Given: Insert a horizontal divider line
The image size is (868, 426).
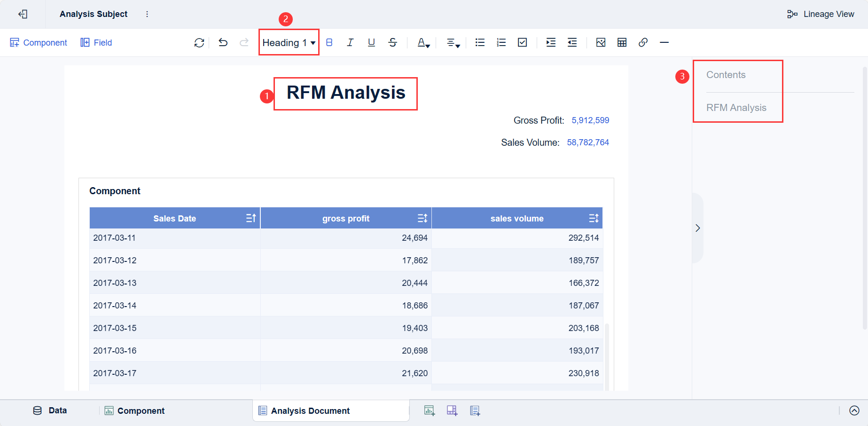Looking at the screenshot, I should [664, 43].
